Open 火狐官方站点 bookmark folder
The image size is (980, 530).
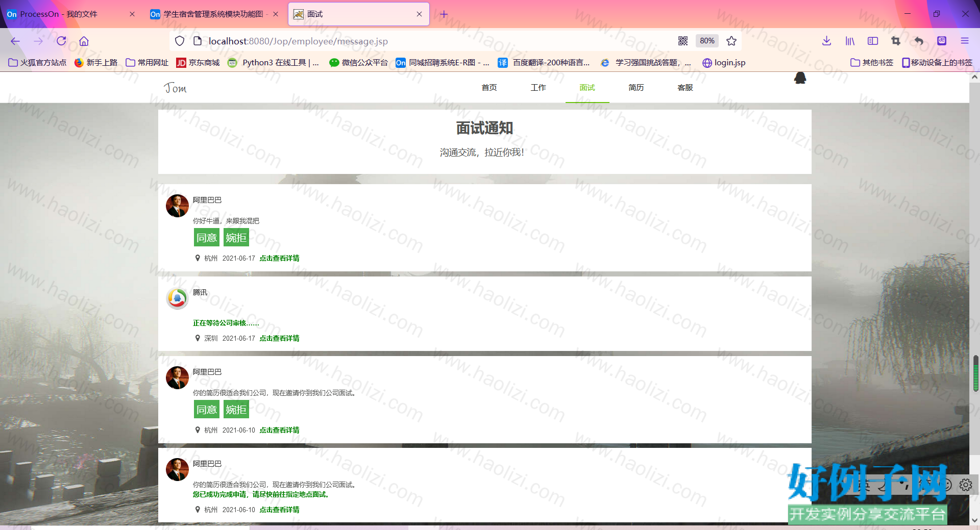[x=38, y=63]
